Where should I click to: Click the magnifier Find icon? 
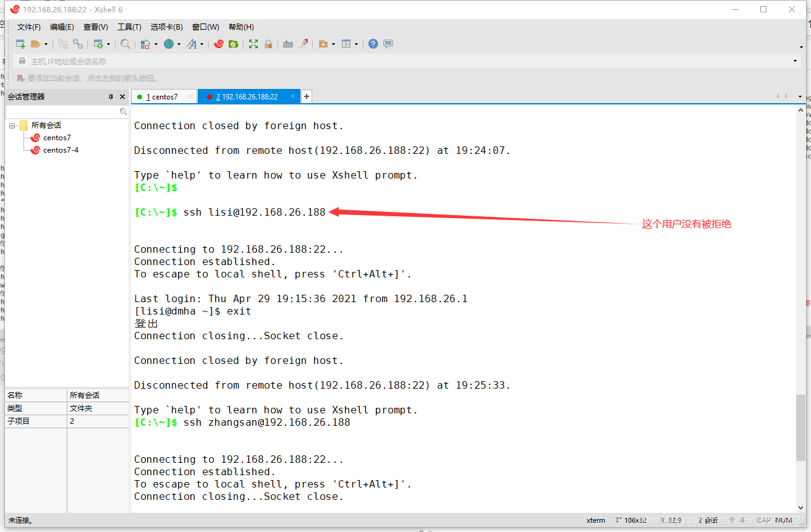125,44
